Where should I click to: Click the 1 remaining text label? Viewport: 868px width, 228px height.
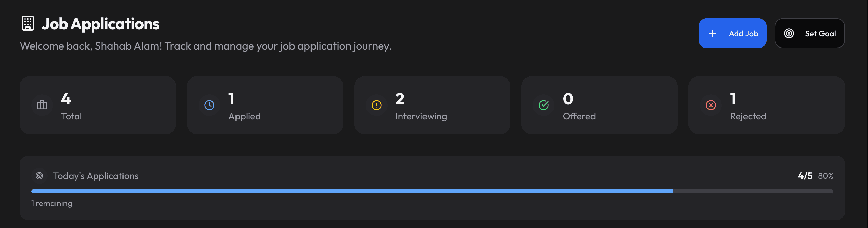point(52,203)
